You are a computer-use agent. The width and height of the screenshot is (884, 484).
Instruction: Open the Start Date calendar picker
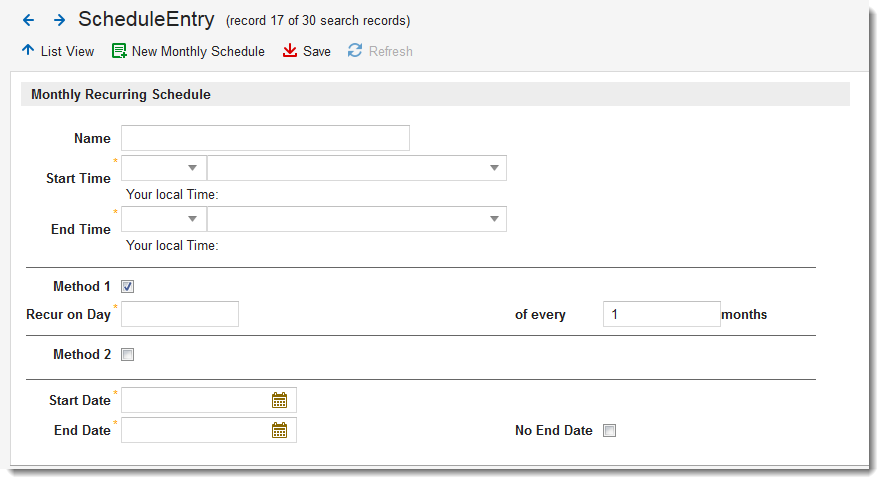click(280, 400)
